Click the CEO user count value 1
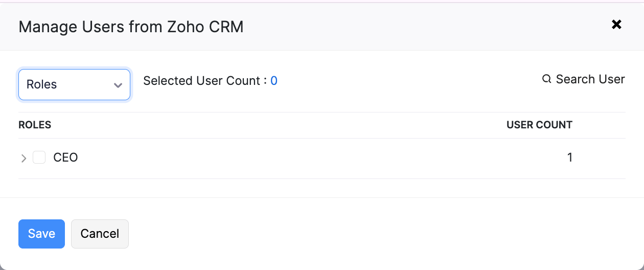644x270 pixels. coord(569,157)
